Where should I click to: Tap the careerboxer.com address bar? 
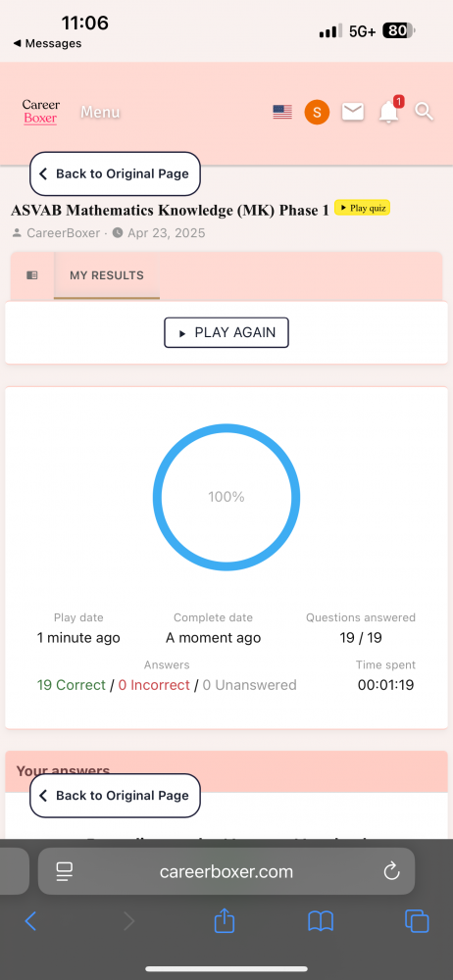226,871
